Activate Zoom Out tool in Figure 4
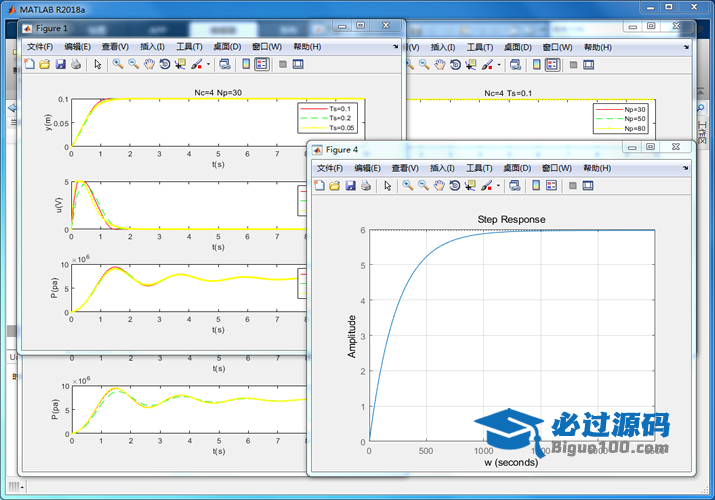Viewport: 715px width, 500px height. pyautogui.click(x=424, y=186)
